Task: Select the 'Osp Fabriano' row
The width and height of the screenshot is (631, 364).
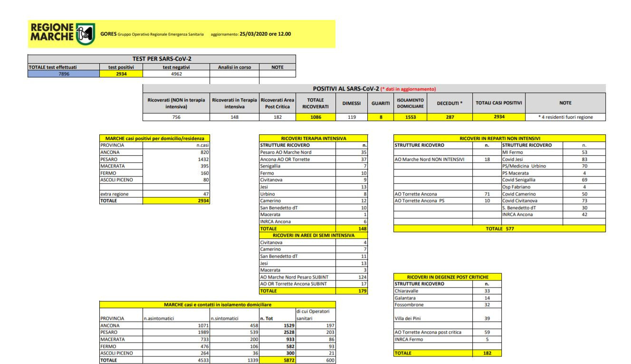Action: coord(554,187)
